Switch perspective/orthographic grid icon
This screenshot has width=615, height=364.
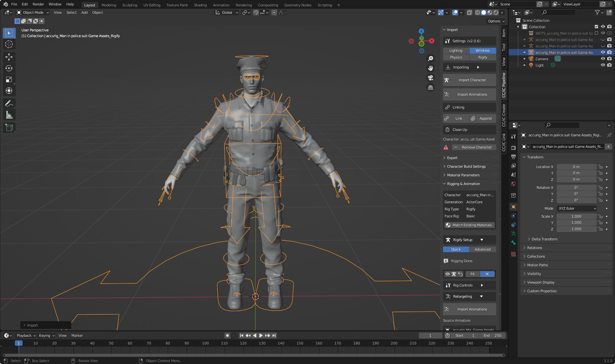[430, 87]
